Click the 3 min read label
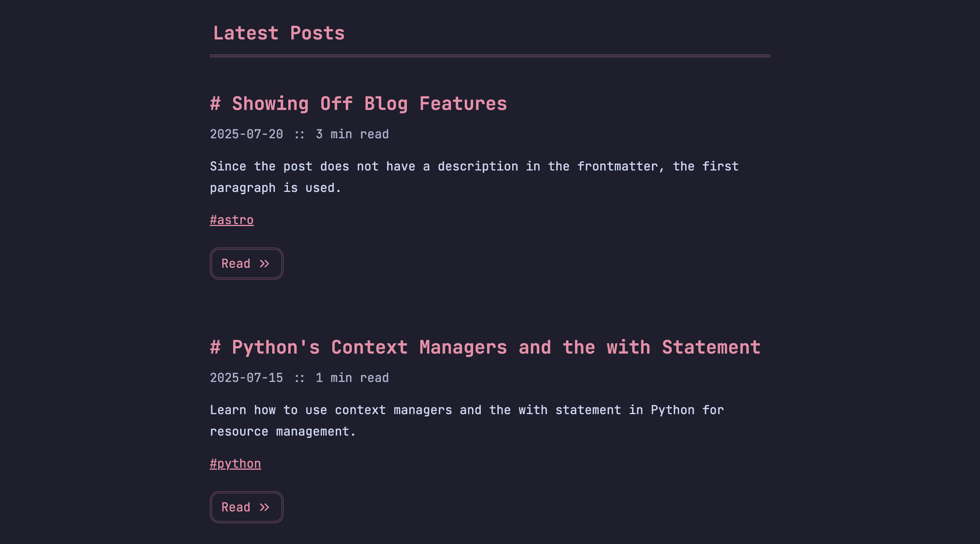The width and height of the screenshot is (980, 544). point(352,134)
